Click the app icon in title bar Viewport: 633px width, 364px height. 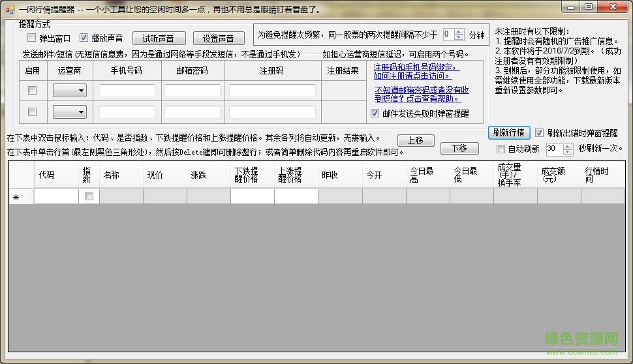coord(9,8)
